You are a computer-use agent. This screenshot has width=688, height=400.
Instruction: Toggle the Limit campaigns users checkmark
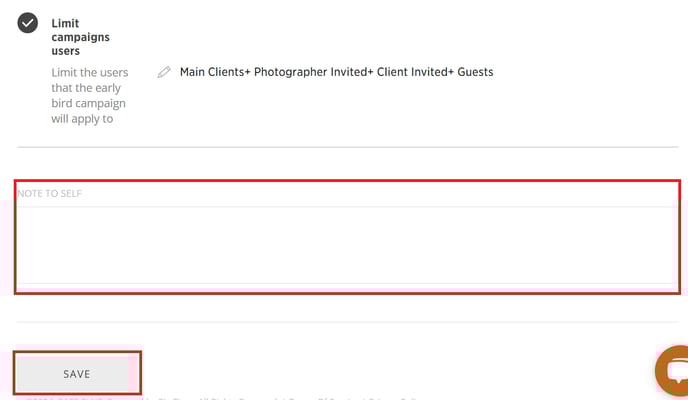[28, 23]
